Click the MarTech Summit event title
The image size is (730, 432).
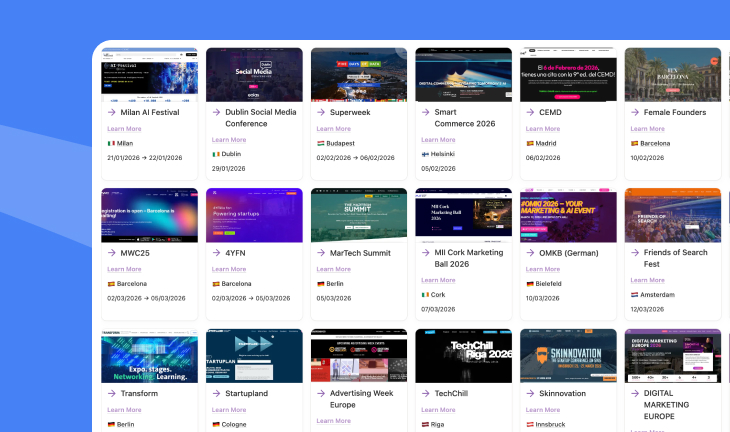tap(360, 253)
